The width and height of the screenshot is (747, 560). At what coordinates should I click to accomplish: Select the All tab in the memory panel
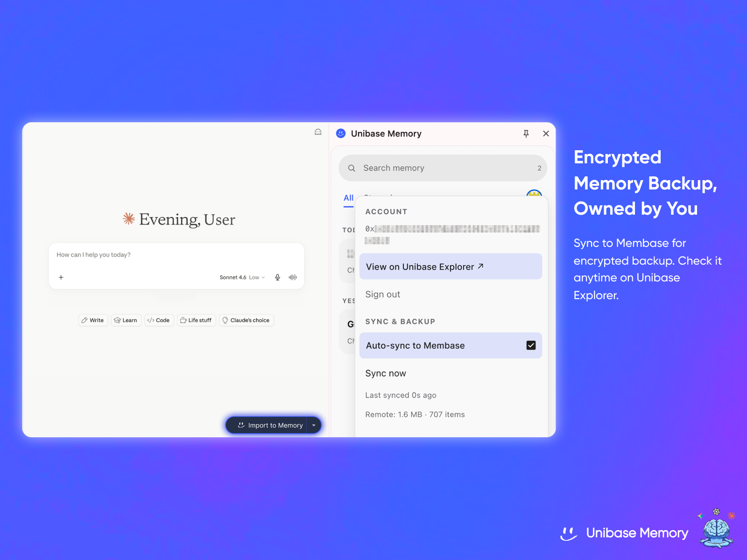348,198
